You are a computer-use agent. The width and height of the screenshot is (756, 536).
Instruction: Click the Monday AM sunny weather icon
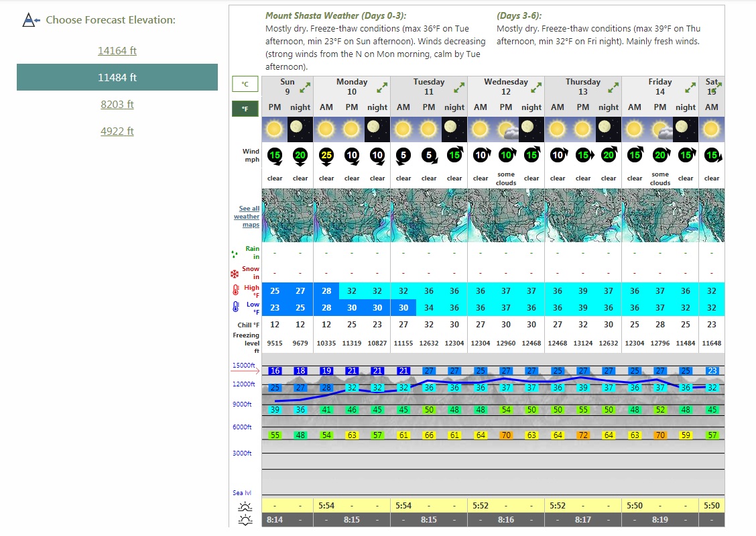326,129
